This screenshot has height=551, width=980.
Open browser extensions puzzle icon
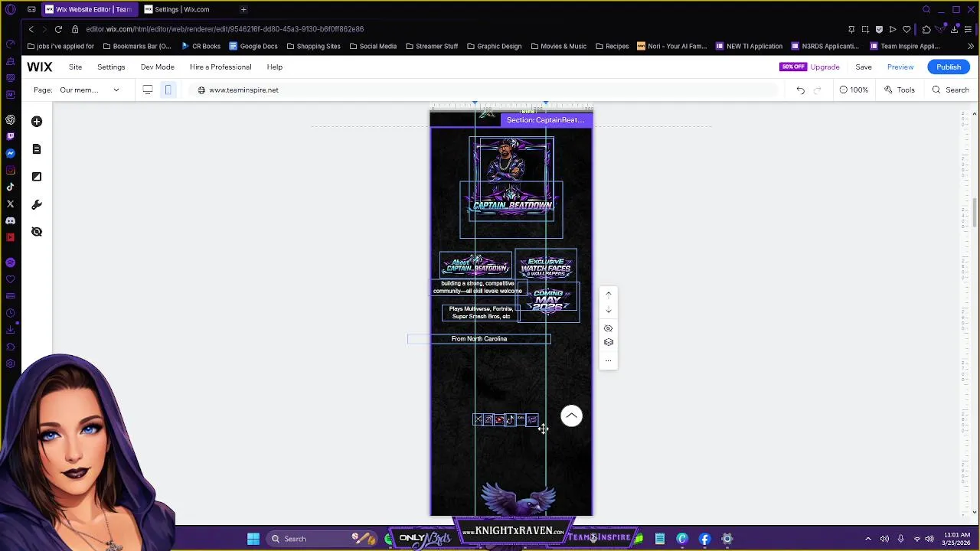926,29
